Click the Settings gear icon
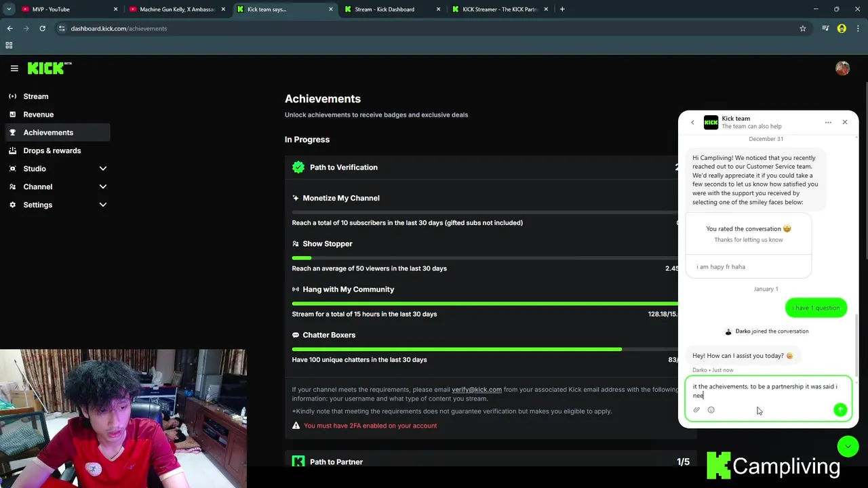The height and width of the screenshot is (488, 868). click(12, 205)
